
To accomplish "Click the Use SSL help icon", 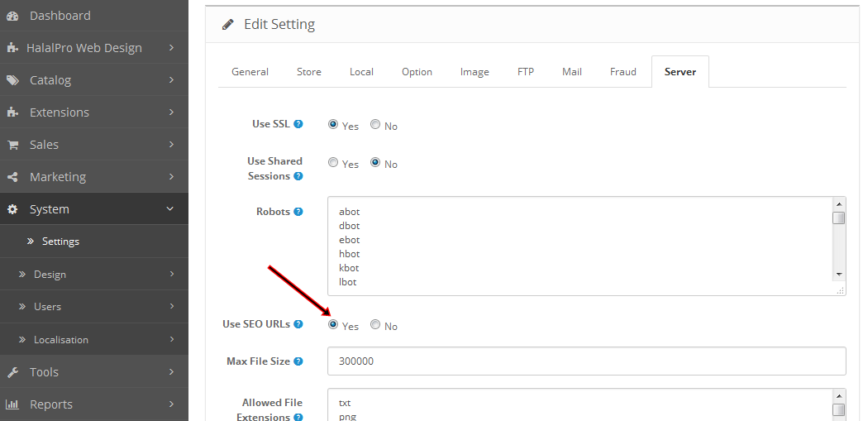I will [x=298, y=124].
